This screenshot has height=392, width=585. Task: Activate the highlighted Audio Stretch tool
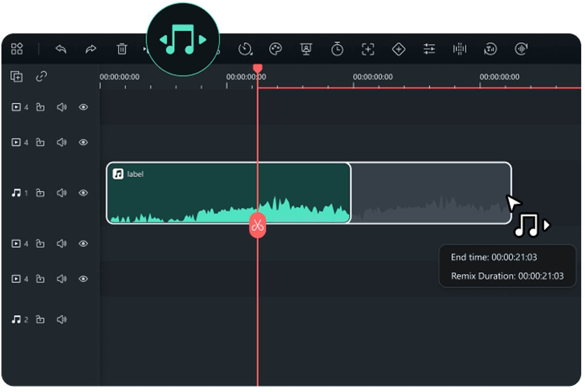[183, 40]
